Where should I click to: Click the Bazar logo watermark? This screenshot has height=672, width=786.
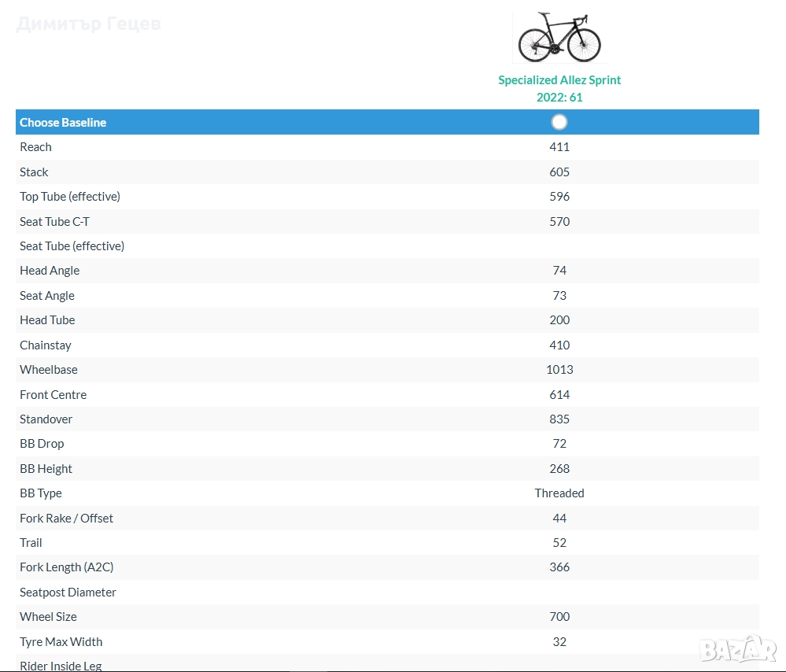click(739, 649)
